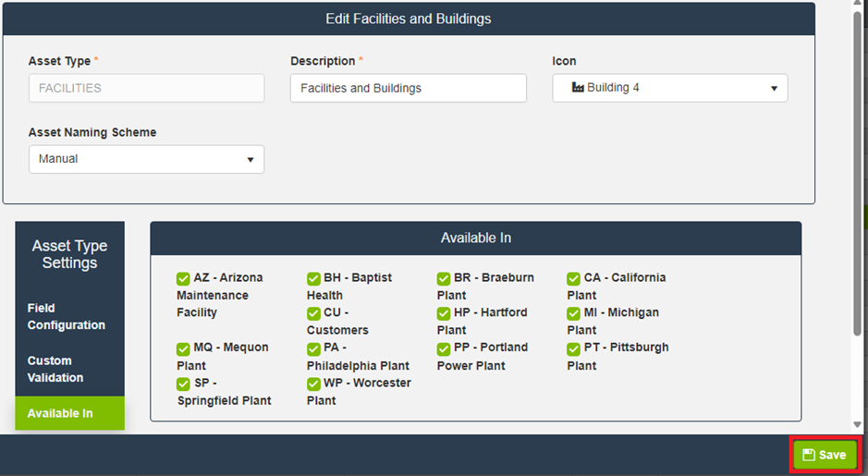Uncheck CU - Customers checkbox

(313, 313)
